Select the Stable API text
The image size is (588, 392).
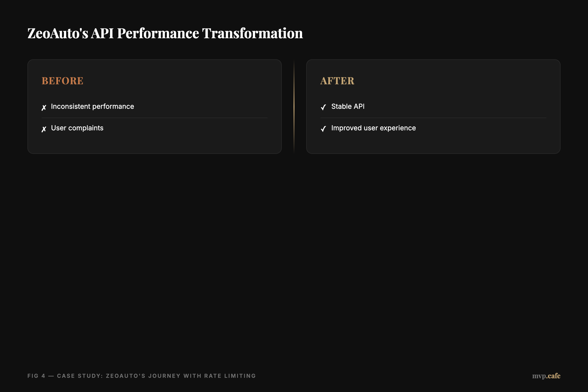348,107
